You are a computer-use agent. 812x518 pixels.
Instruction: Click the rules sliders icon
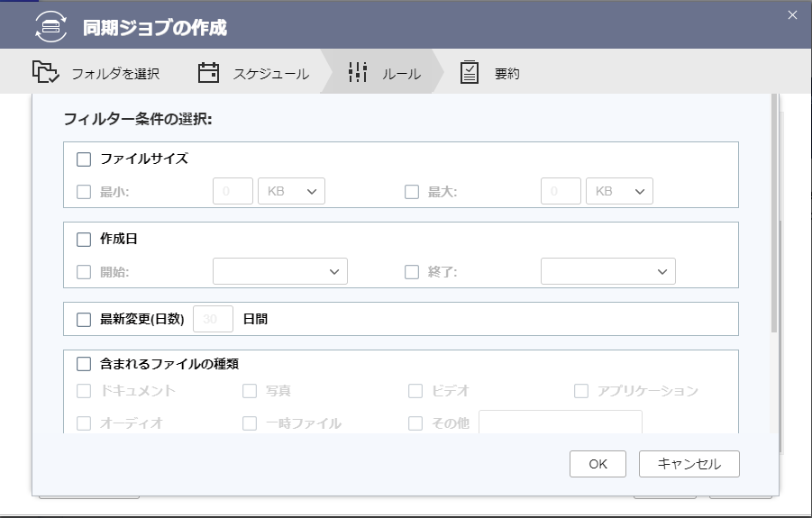(x=358, y=73)
